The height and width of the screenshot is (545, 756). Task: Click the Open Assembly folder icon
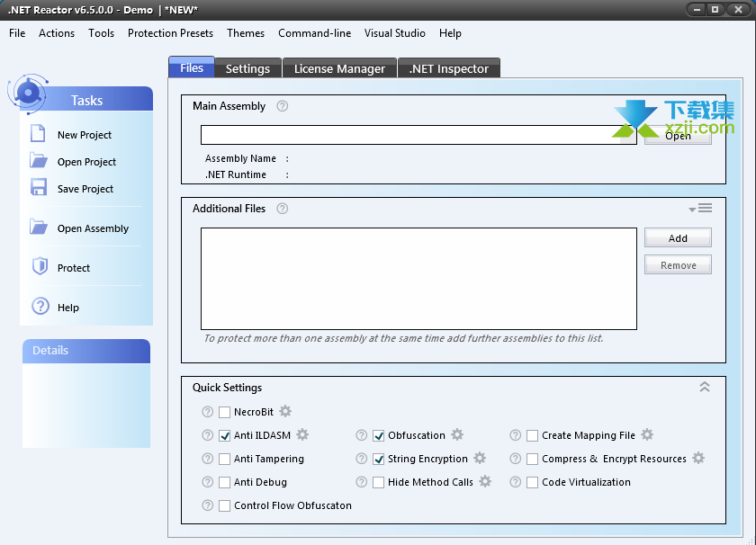click(x=38, y=228)
